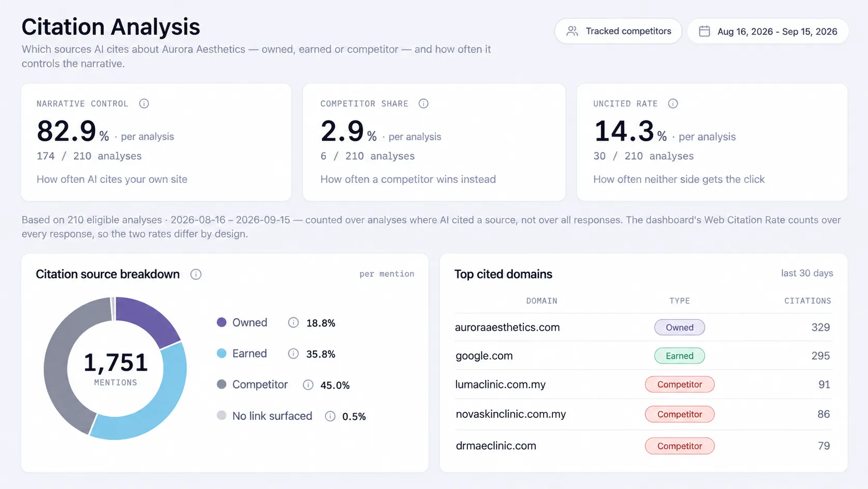Click the 30 / 210 analyses text
Viewport: 868px width, 489px height.
click(x=644, y=156)
